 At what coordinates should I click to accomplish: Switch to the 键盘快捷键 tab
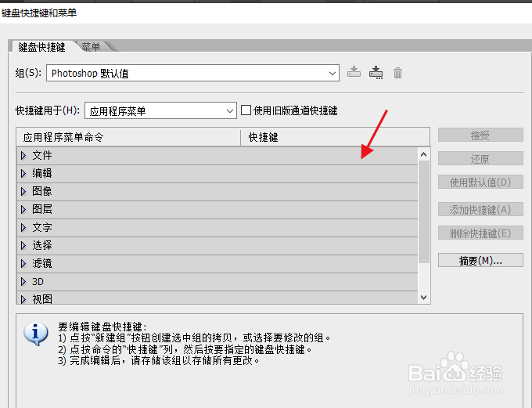pos(41,47)
